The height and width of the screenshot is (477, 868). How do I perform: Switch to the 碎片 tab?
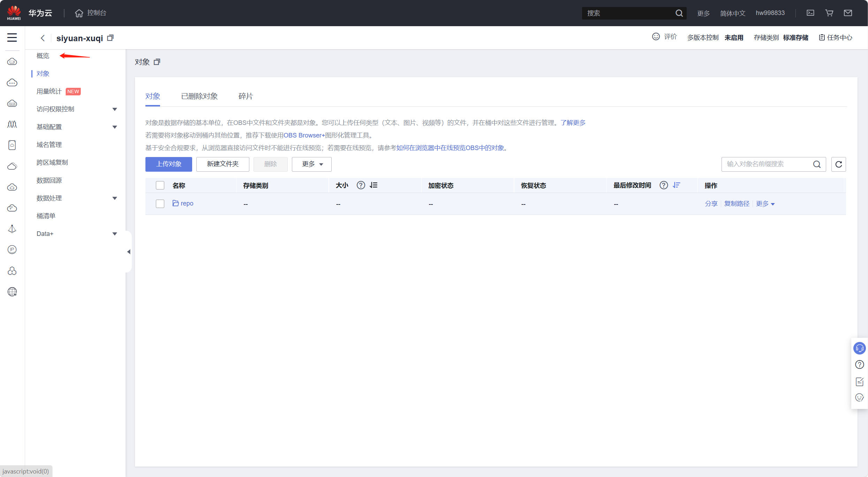(x=246, y=96)
